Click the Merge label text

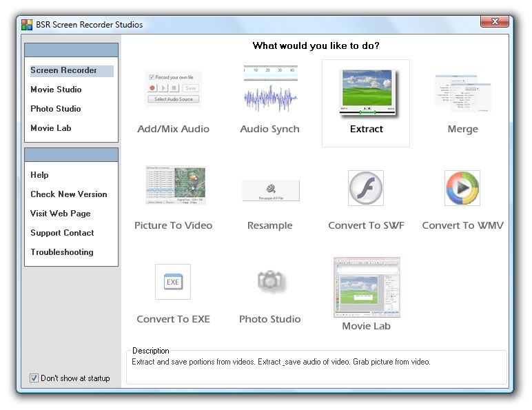click(463, 130)
